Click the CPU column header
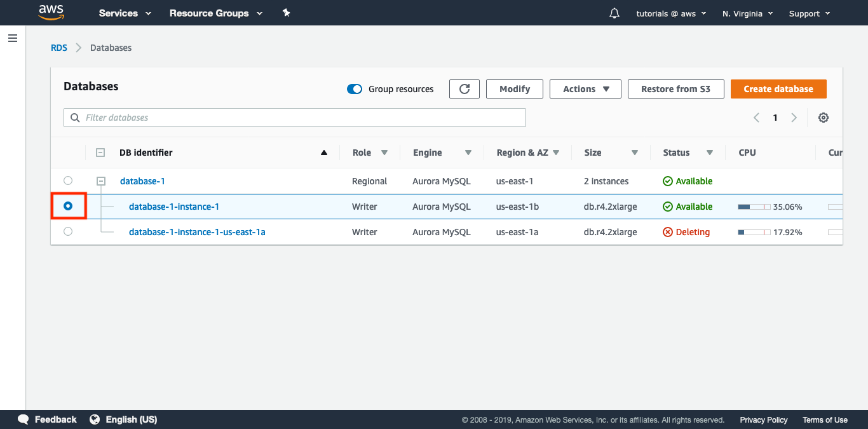 click(x=747, y=153)
